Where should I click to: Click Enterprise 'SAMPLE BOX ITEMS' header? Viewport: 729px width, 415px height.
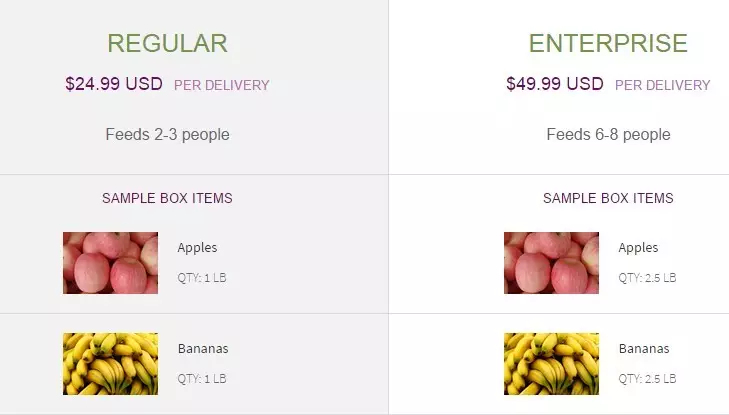[x=608, y=198]
